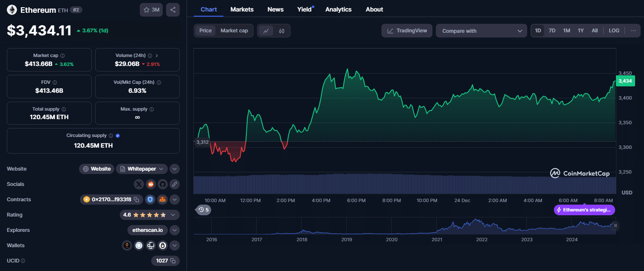Show Total supply info icon

pyautogui.click(x=64, y=109)
